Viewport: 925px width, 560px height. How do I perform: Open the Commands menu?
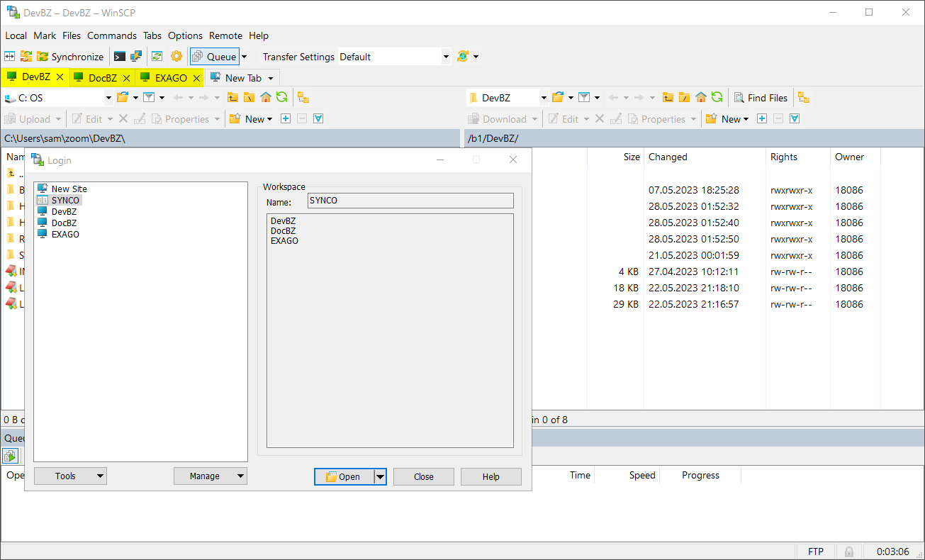[x=112, y=35]
